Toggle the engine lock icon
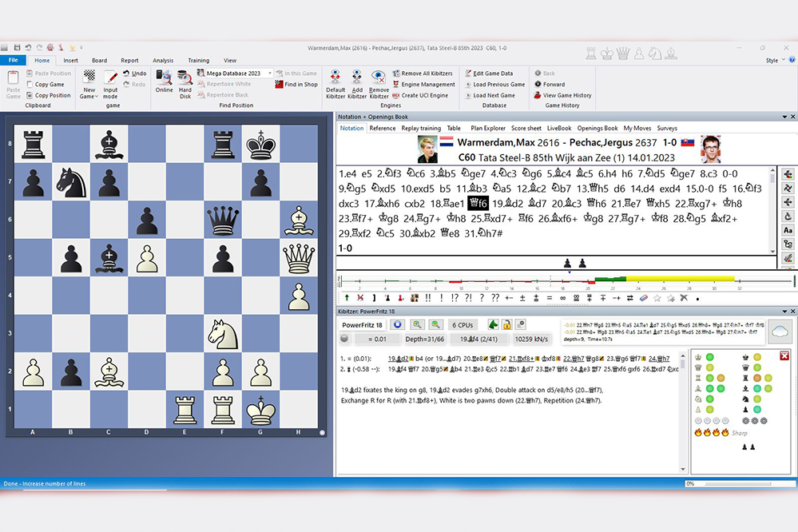The width and height of the screenshot is (798, 532). tap(508, 324)
